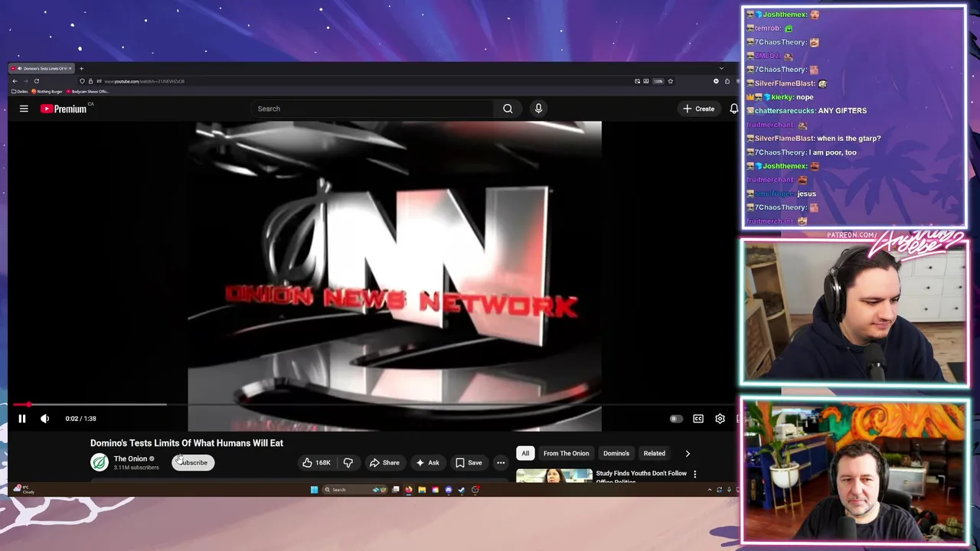Go to YouTube Premium home logo
This screenshot has height=551, width=980.
tap(64, 109)
